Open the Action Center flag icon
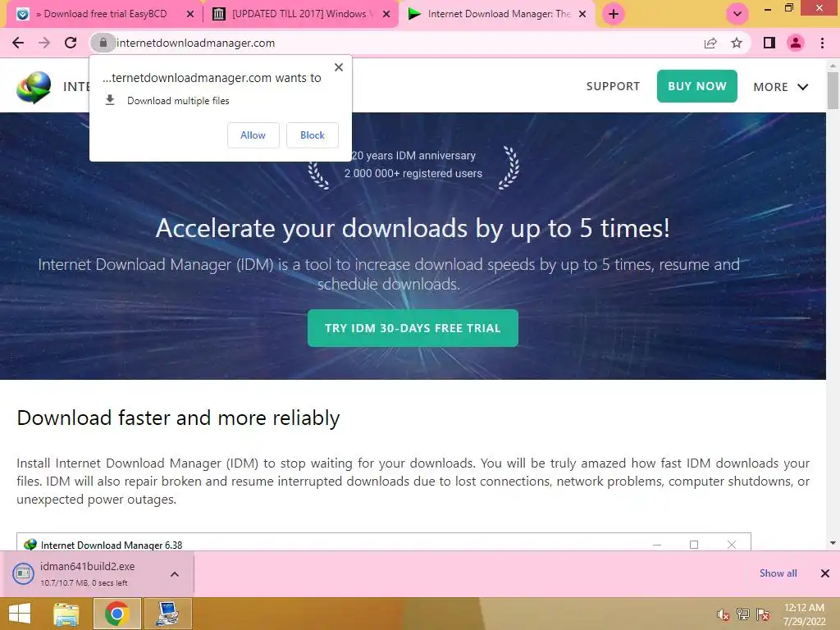The width and height of the screenshot is (840, 630). click(763, 614)
